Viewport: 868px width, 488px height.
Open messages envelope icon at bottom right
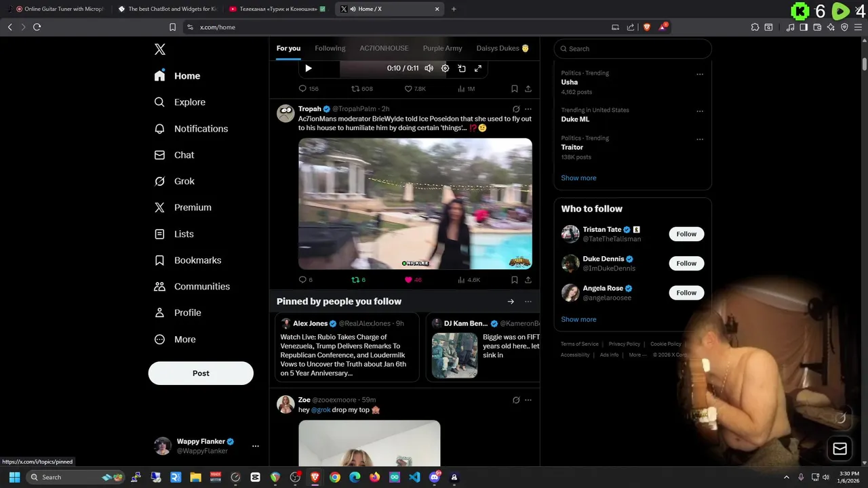pyautogui.click(x=840, y=449)
